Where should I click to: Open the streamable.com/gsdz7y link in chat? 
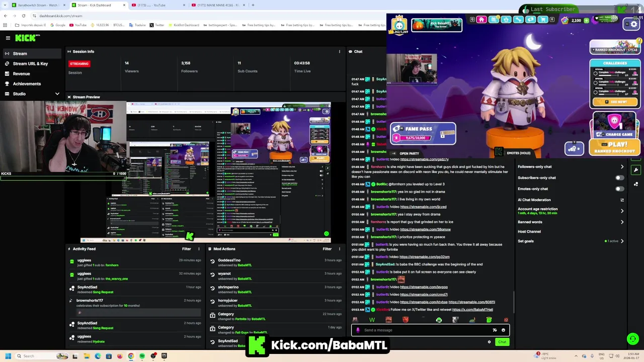pyautogui.click(x=424, y=159)
